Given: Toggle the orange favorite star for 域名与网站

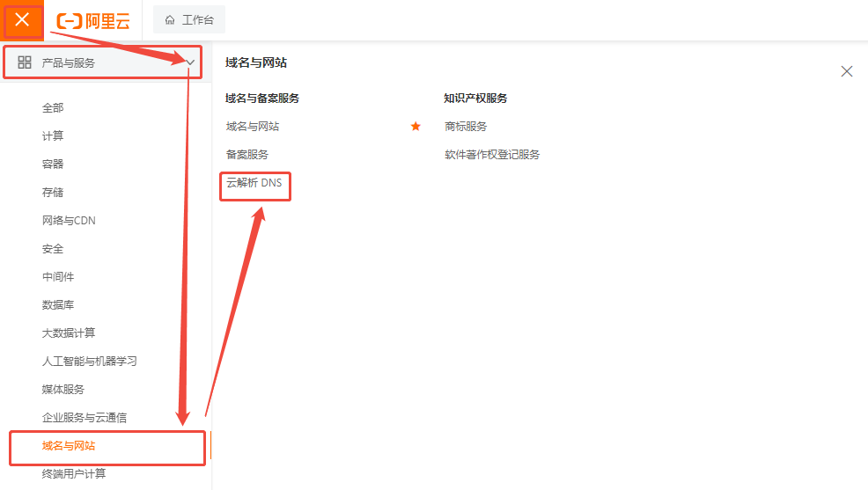Looking at the screenshot, I should pyautogui.click(x=416, y=127).
